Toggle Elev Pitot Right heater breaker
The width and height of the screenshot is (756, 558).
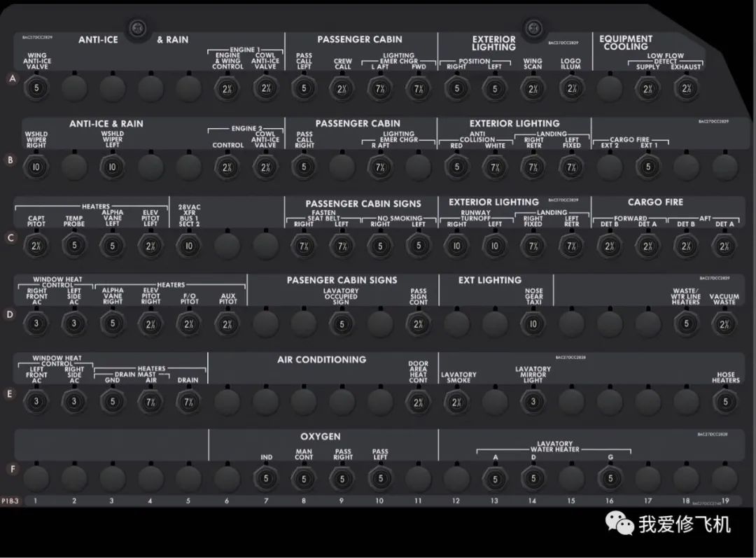pyautogui.click(x=150, y=324)
